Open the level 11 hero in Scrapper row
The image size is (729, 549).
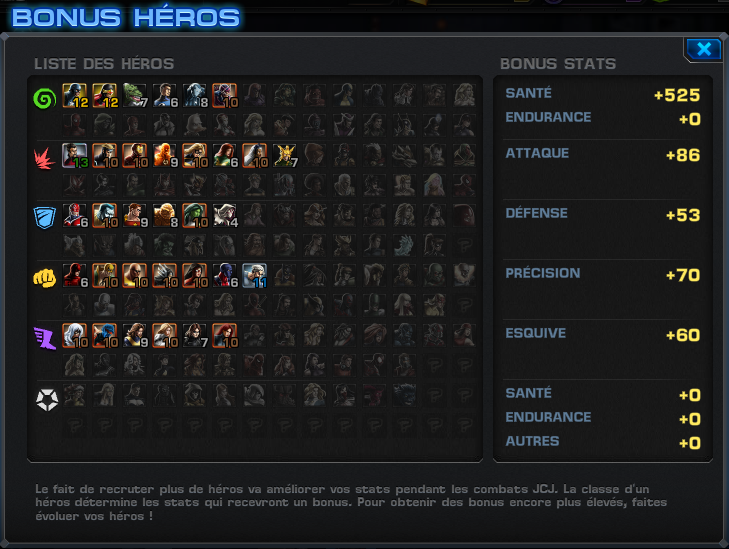tap(254, 275)
